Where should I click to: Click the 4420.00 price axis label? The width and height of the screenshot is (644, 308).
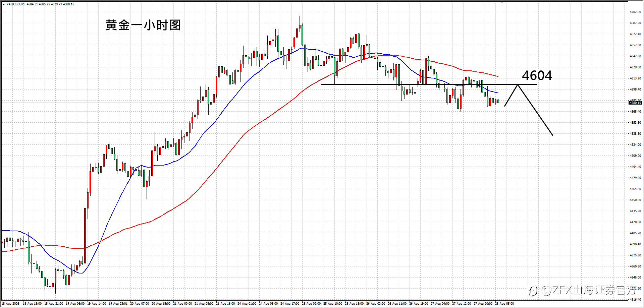click(635, 222)
